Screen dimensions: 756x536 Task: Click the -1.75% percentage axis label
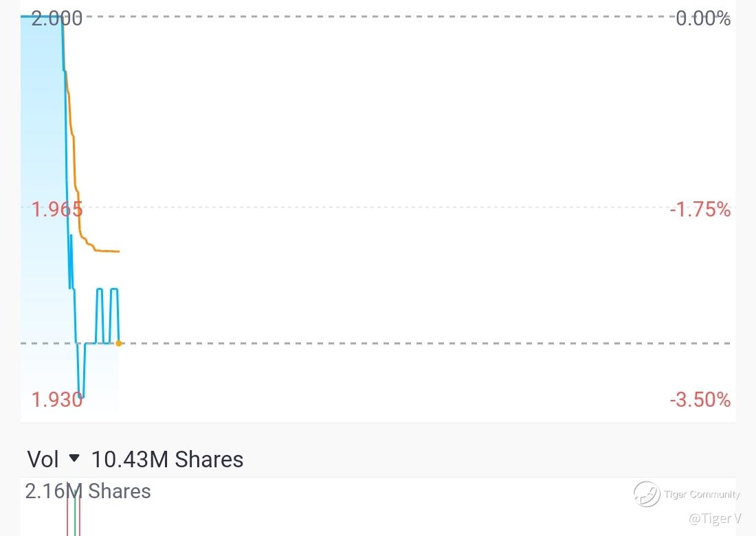tap(700, 210)
